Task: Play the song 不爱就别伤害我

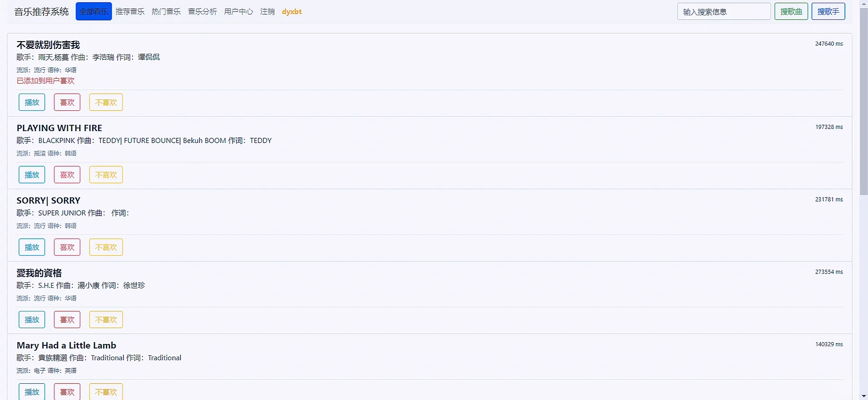Action: coord(32,102)
